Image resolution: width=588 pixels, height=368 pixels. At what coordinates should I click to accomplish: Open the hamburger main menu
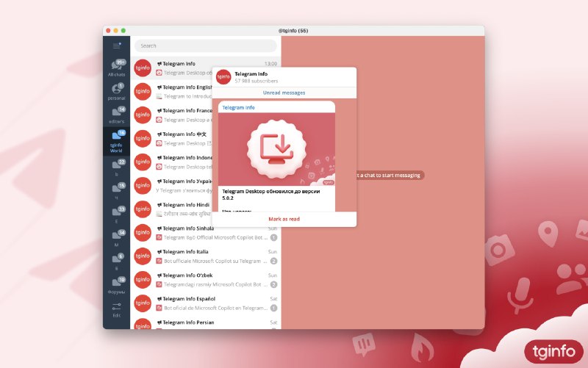(117, 46)
